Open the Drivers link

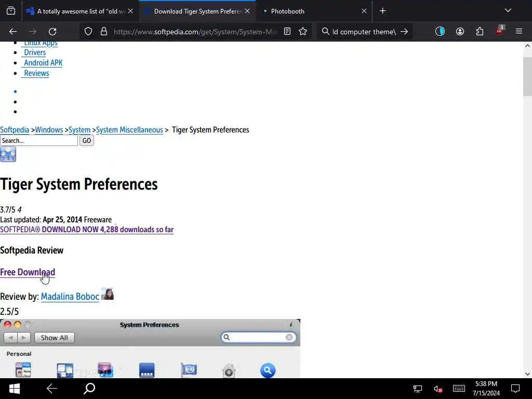pyautogui.click(x=35, y=52)
